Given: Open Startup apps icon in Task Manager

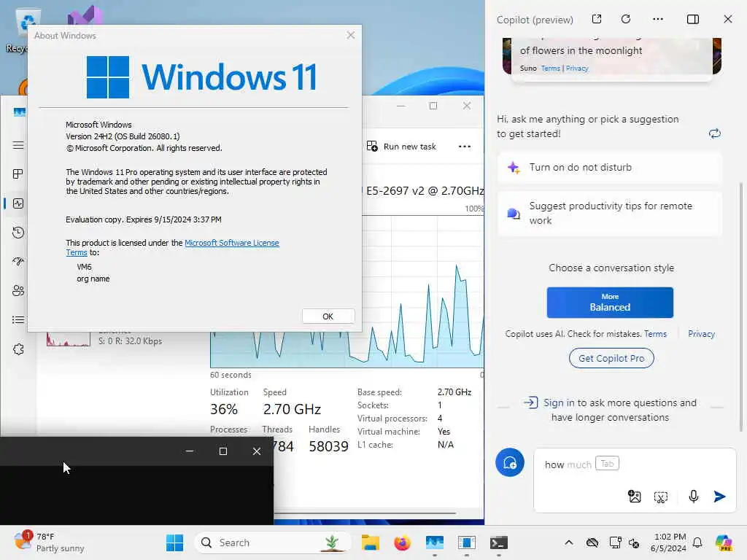Looking at the screenshot, I should coord(18,262).
